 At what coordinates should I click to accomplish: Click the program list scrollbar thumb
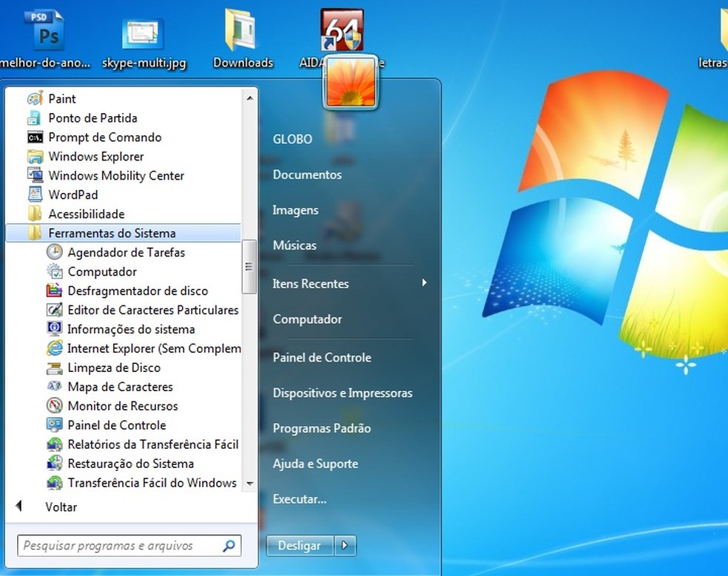(x=249, y=266)
